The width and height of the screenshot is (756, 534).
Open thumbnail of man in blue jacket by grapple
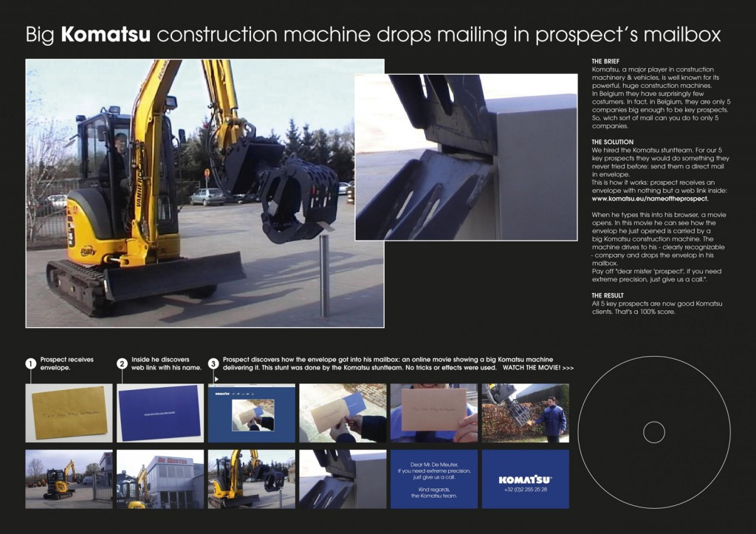click(526, 413)
